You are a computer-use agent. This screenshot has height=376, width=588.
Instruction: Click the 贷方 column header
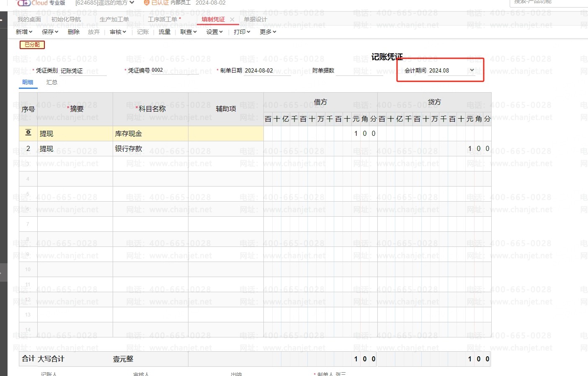[x=434, y=102]
